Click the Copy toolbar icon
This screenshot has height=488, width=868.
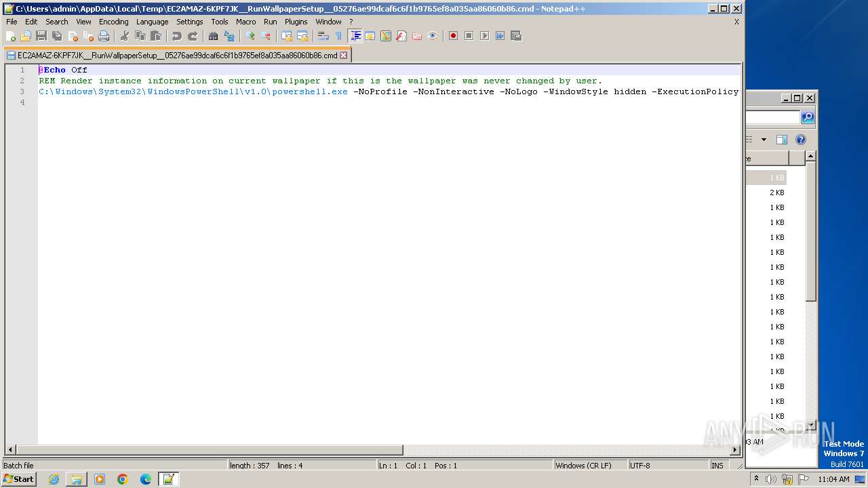coord(140,36)
